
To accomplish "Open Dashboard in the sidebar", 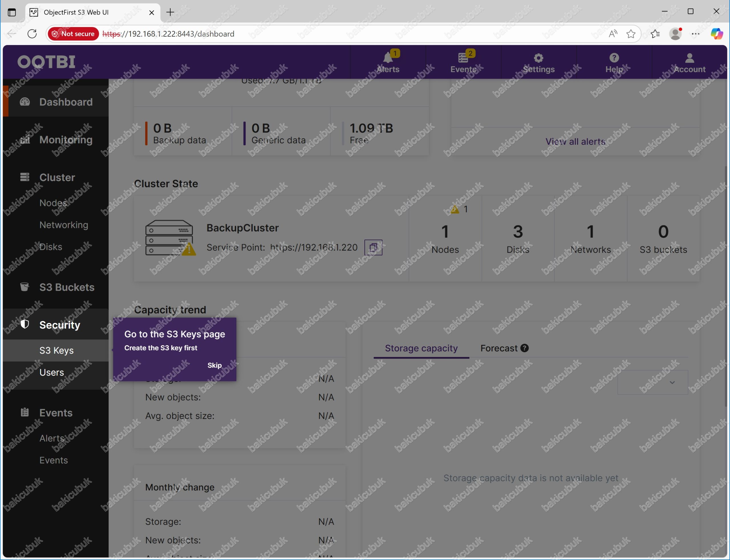I will tap(56, 102).
